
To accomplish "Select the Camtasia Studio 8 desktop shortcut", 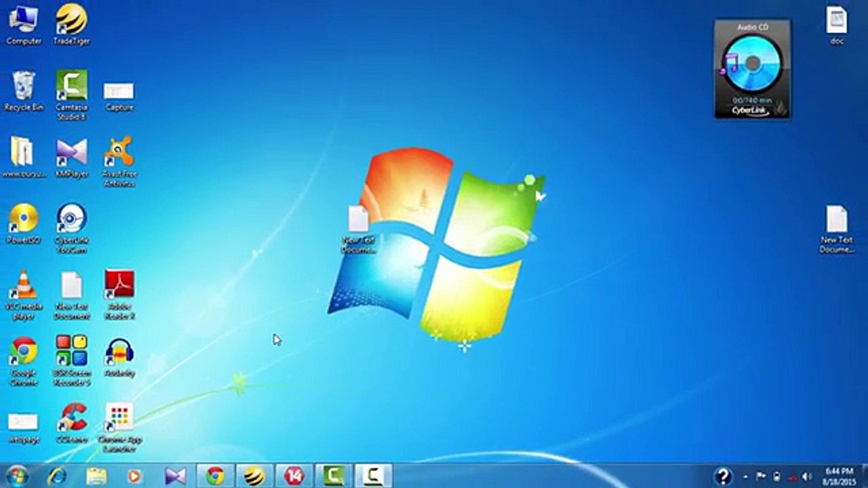I will click(71, 95).
